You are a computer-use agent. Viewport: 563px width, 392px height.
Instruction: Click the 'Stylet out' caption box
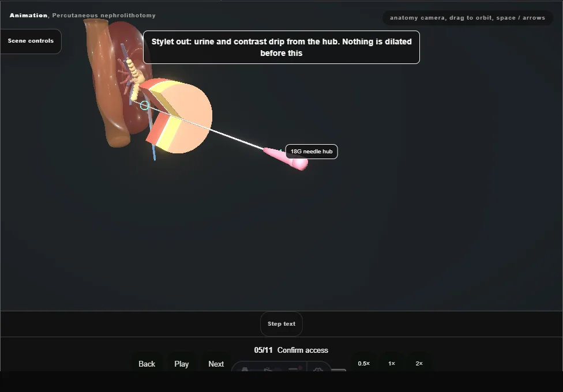tap(281, 47)
